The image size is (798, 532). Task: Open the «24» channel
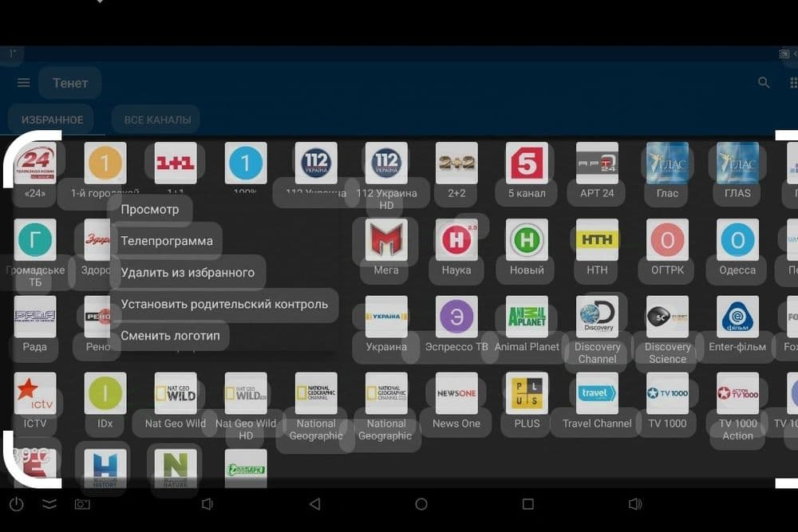click(35, 163)
